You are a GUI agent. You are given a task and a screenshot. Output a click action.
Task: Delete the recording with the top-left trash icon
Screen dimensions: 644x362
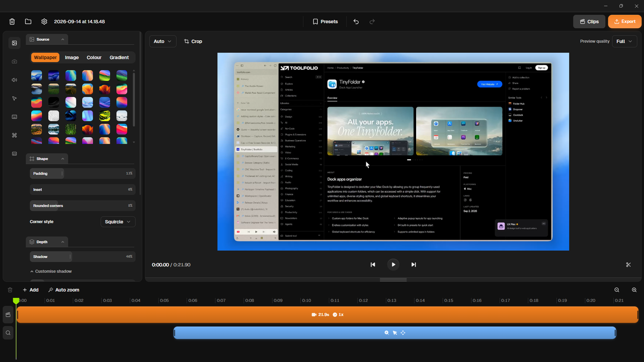[12, 22]
